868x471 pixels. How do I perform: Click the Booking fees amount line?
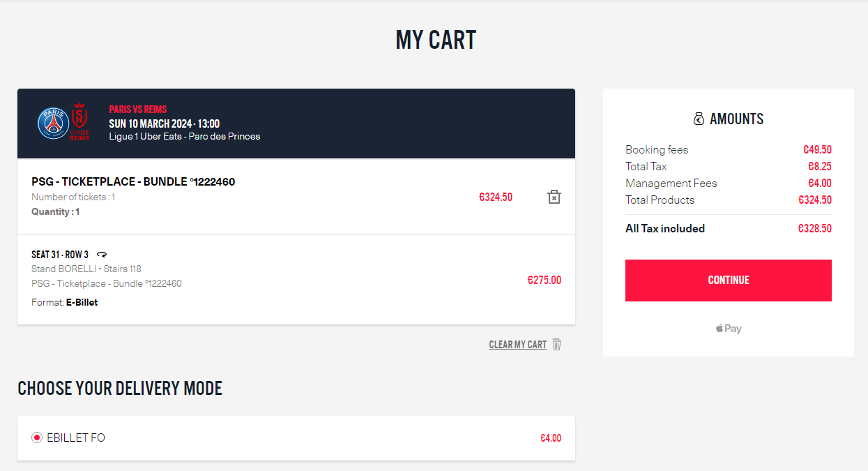(729, 149)
